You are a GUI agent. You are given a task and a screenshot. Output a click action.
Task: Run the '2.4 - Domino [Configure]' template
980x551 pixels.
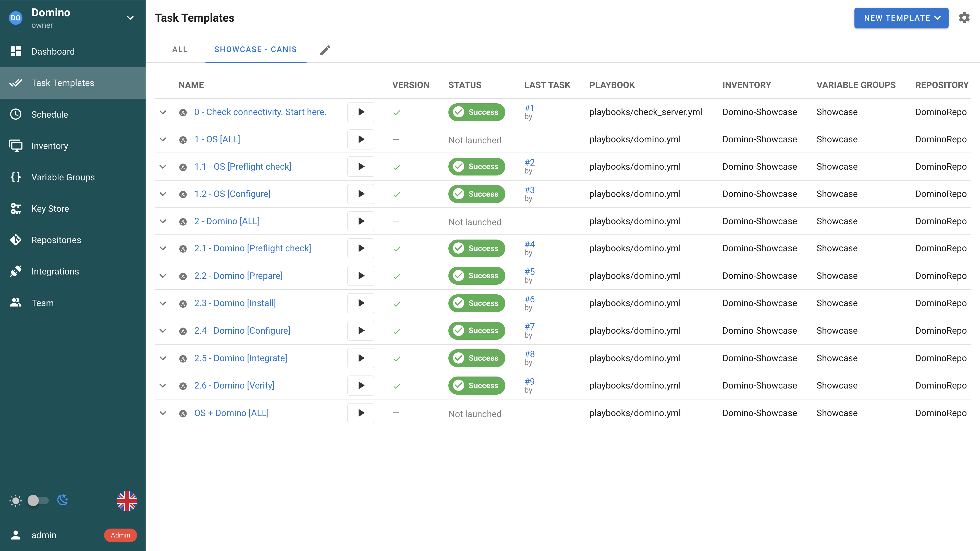point(361,330)
